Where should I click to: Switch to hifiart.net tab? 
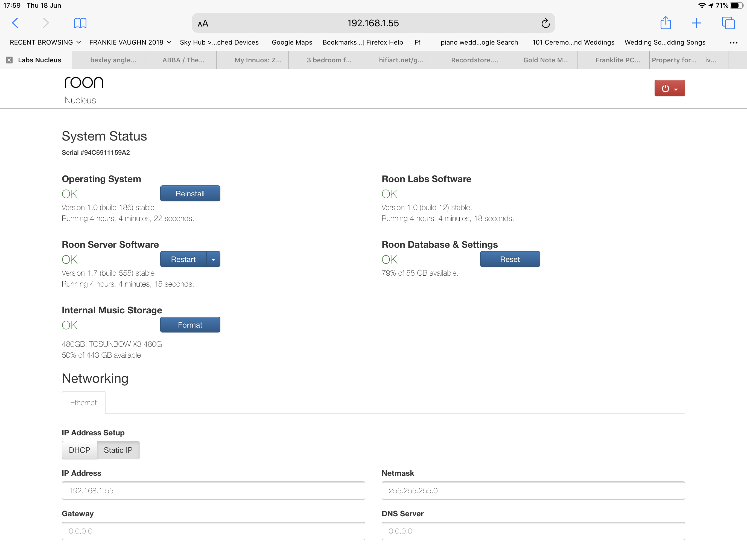[397, 60]
